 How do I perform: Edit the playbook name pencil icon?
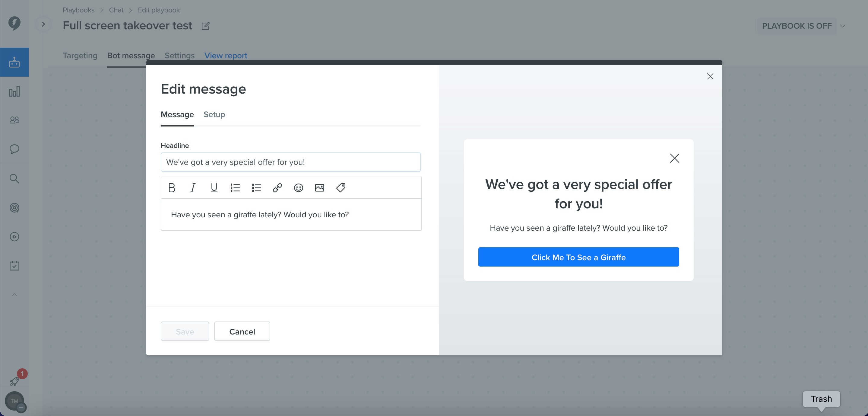tap(205, 26)
